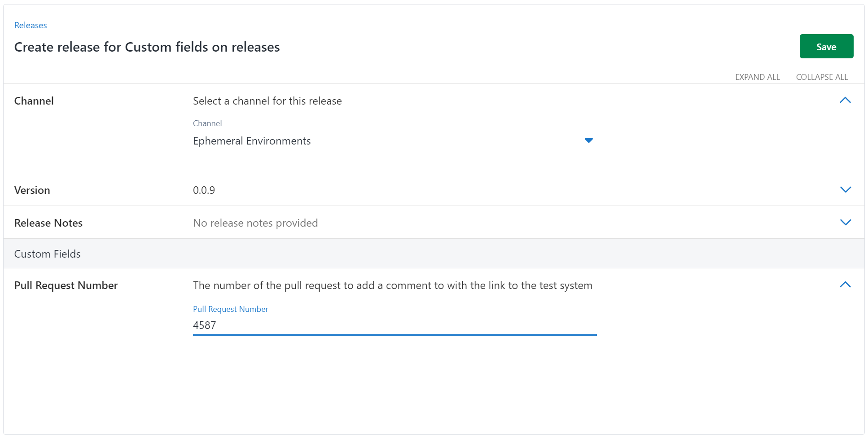This screenshot has width=868, height=438.
Task: Click the 0.0.9 version summary
Action: 204,190
